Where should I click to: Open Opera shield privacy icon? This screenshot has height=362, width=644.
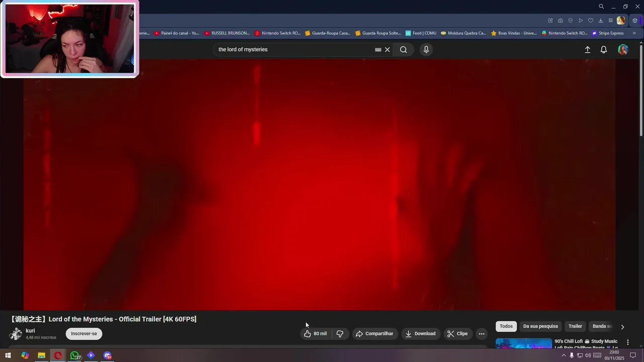tap(571, 21)
